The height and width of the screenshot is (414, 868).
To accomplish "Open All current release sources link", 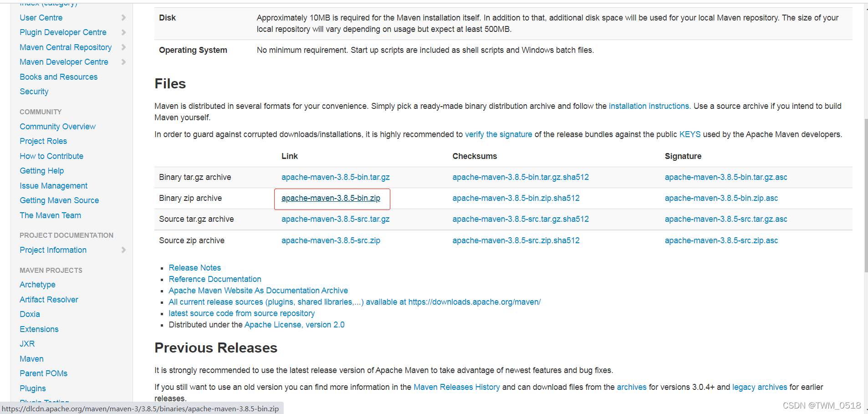I will 354,302.
